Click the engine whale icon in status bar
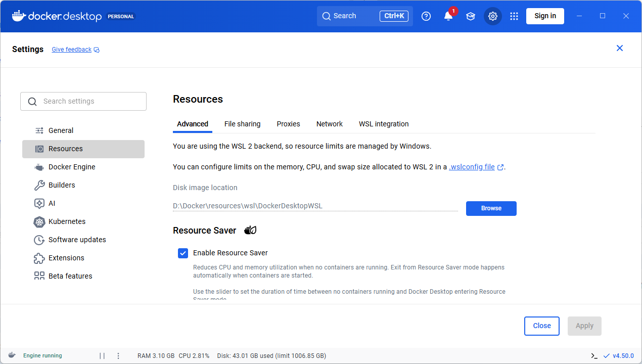This screenshot has width=642, height=364. point(12,355)
